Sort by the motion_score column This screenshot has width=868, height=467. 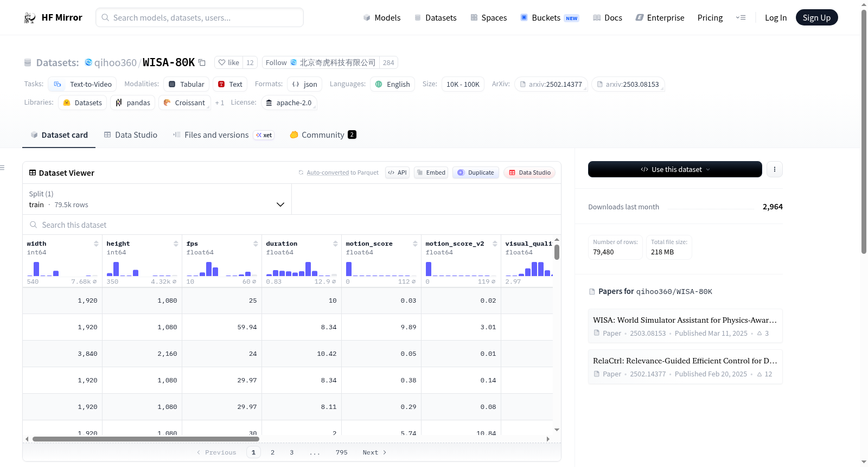pyautogui.click(x=415, y=244)
